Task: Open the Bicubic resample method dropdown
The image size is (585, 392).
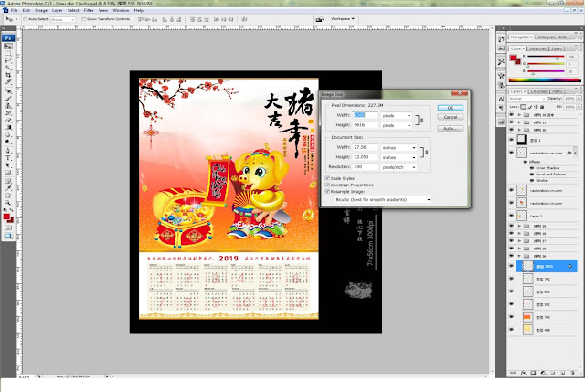Action: point(382,199)
